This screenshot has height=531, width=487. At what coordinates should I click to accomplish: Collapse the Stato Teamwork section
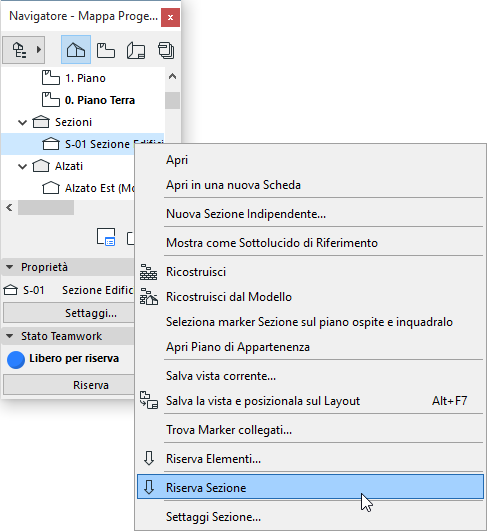pyautogui.click(x=10, y=336)
